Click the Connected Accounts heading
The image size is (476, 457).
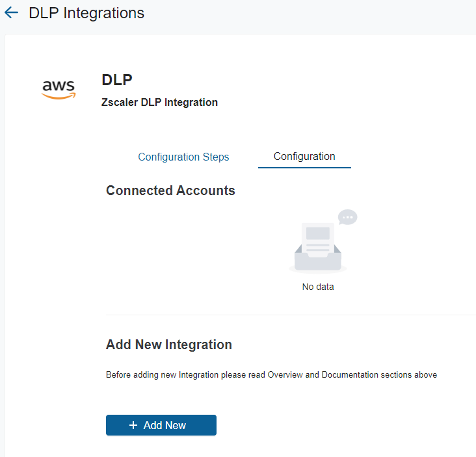[x=170, y=190]
